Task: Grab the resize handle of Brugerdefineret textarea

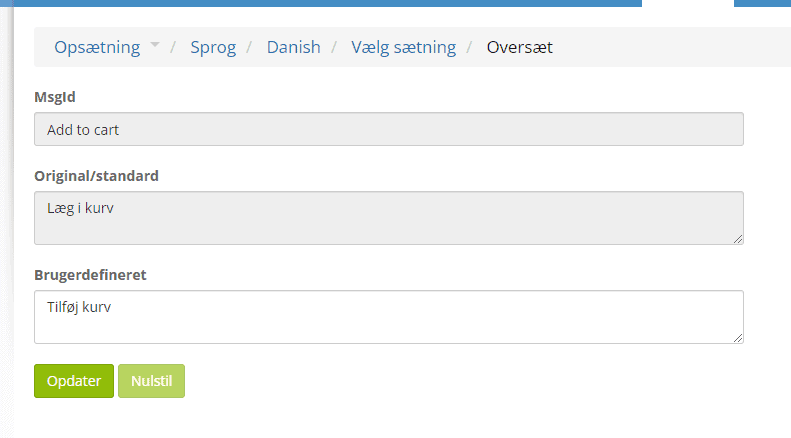Action: coord(738,338)
